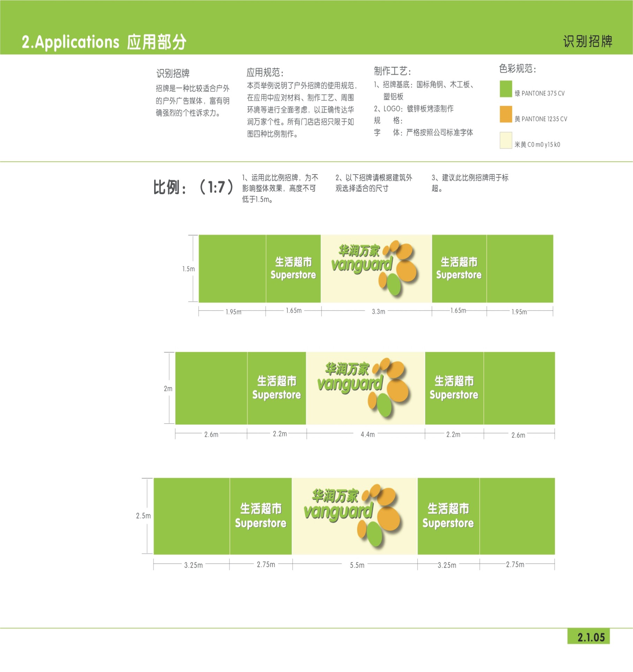This screenshot has height=672, width=633.
Task: Click the line '2、LOGO: 镀锌板烤漆制作'
Action: click(x=414, y=109)
